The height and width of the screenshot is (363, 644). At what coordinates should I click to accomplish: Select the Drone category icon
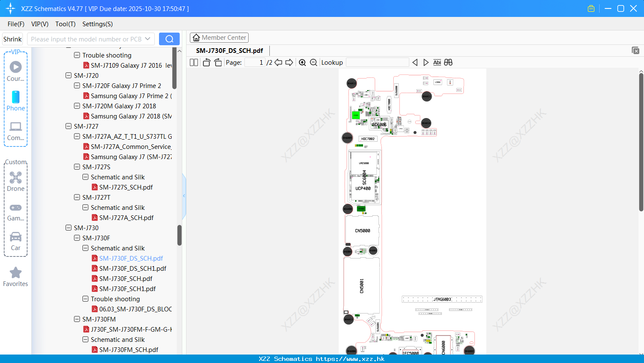click(x=16, y=181)
